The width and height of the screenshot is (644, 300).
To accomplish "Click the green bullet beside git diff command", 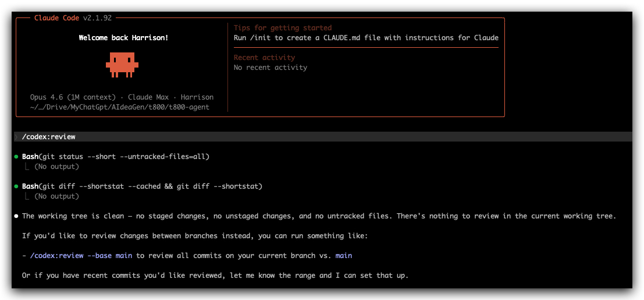I will 16,186.
